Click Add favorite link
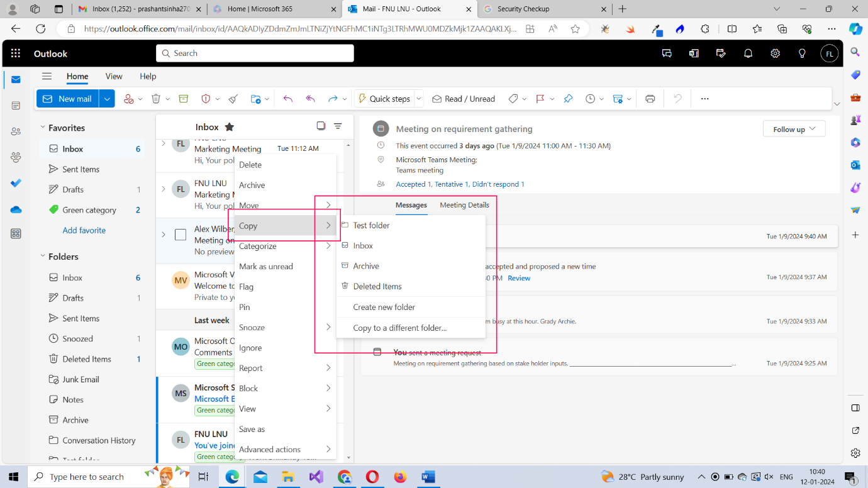 tap(84, 230)
